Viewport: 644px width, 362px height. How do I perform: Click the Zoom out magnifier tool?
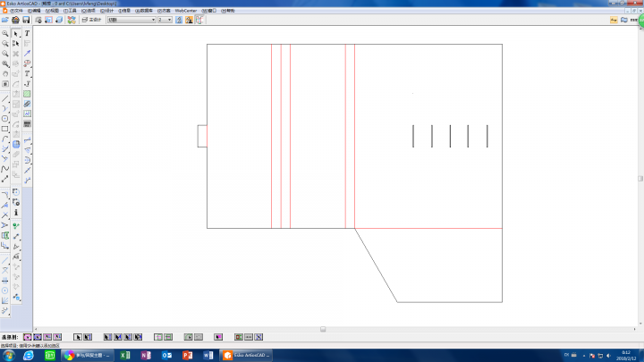pyautogui.click(x=5, y=43)
